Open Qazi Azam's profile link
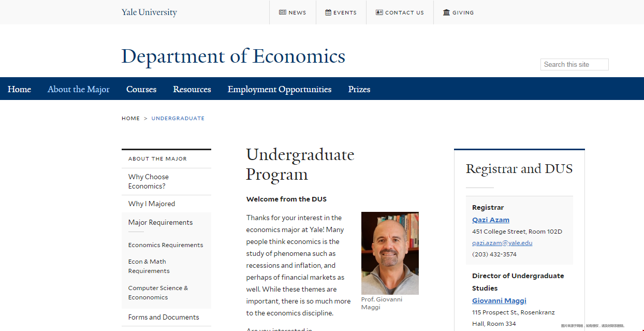 click(491, 220)
